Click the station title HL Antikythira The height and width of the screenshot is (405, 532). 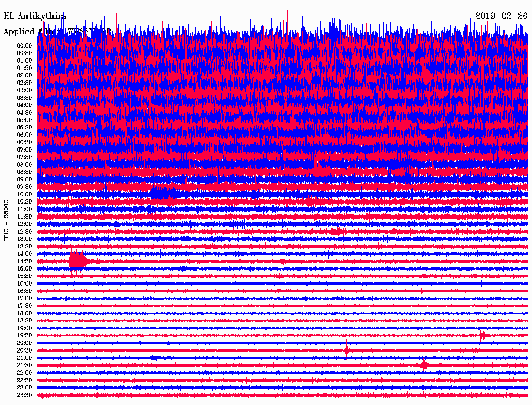click(x=35, y=16)
